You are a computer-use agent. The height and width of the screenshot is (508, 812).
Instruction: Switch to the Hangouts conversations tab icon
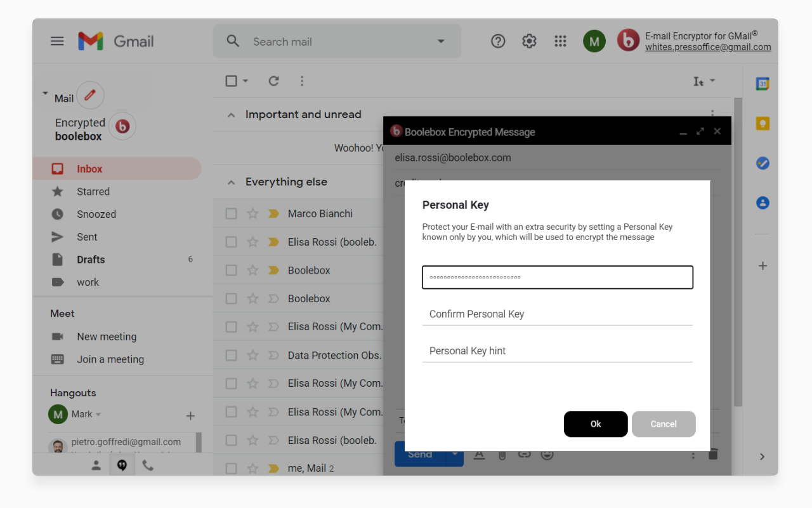122,465
